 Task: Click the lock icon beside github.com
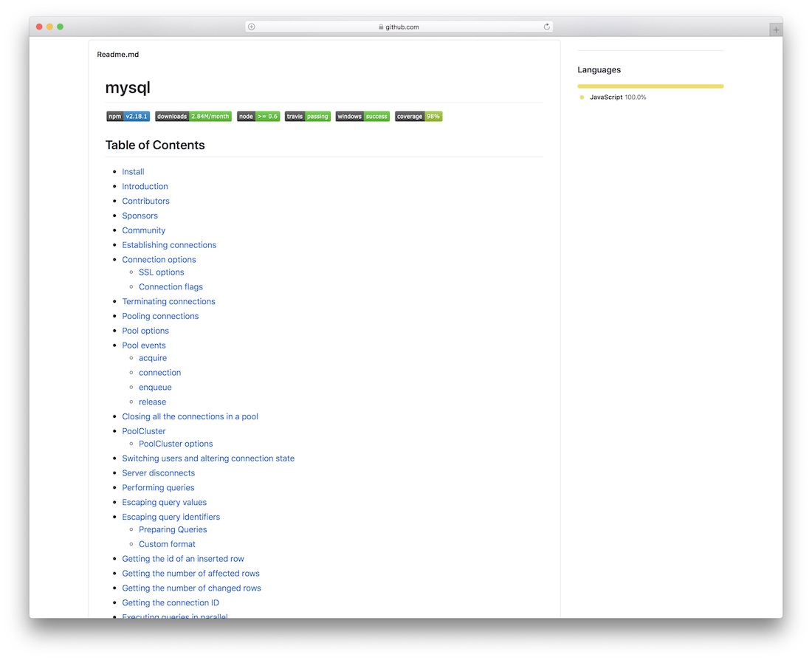coord(381,27)
